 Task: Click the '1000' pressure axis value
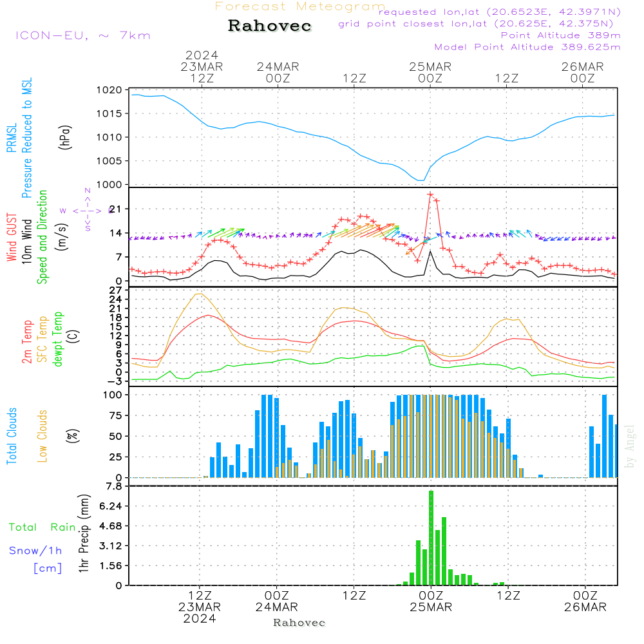(x=109, y=184)
